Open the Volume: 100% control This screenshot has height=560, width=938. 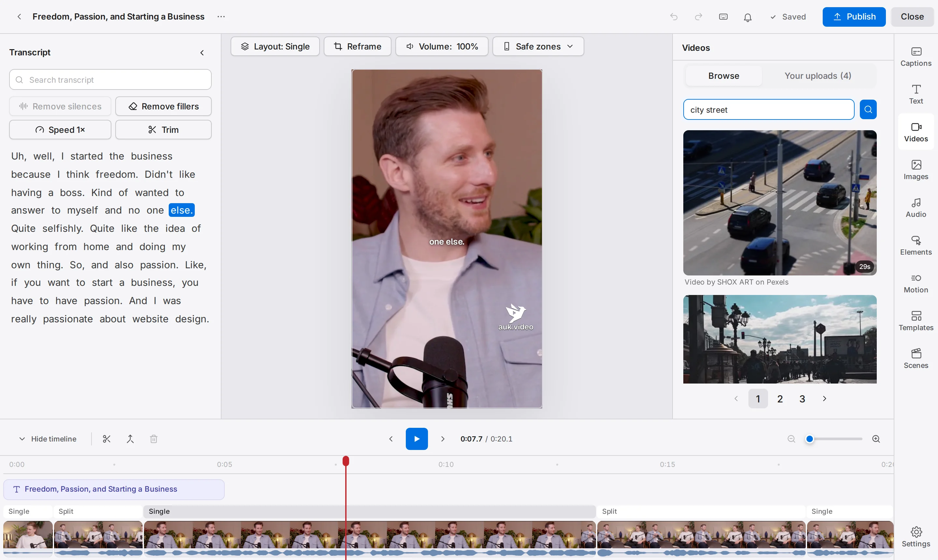[x=442, y=47]
